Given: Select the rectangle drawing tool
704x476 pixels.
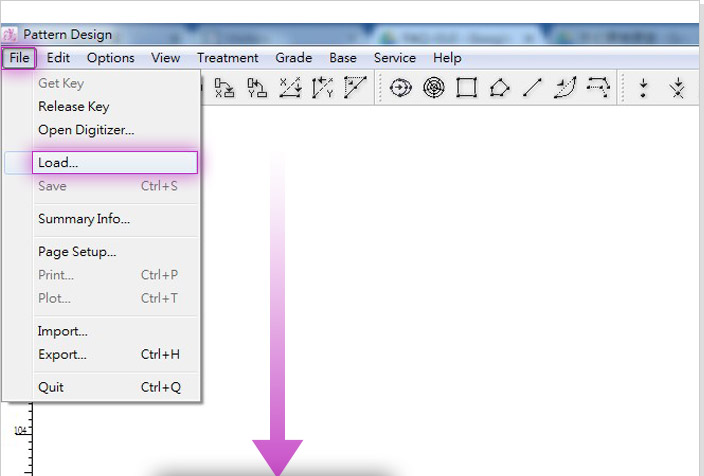Looking at the screenshot, I should tap(466, 88).
